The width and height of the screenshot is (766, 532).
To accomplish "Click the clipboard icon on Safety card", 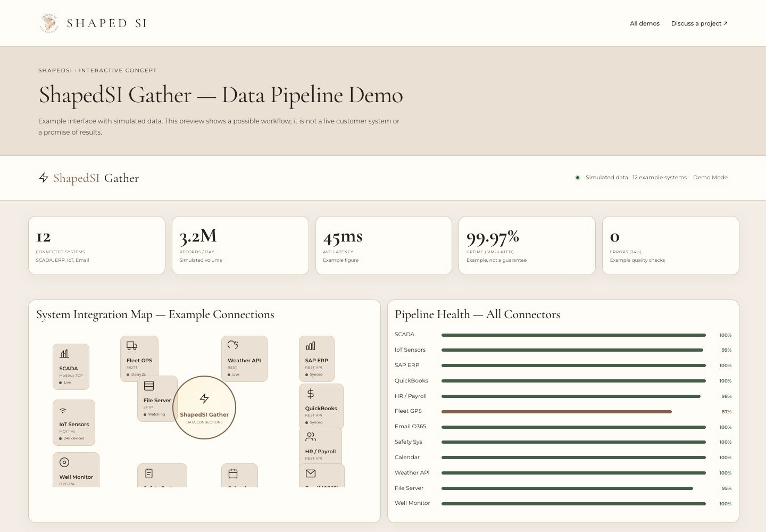I will [149, 473].
